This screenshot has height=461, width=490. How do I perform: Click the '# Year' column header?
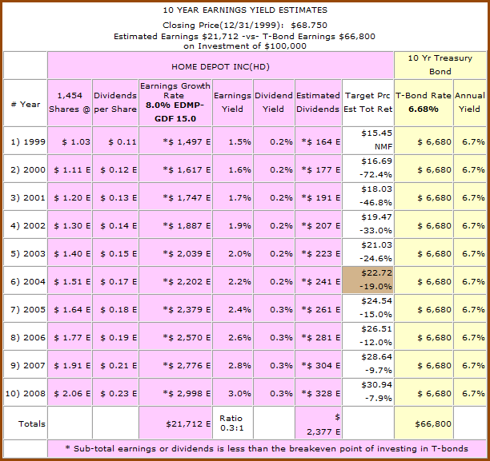pos(25,104)
